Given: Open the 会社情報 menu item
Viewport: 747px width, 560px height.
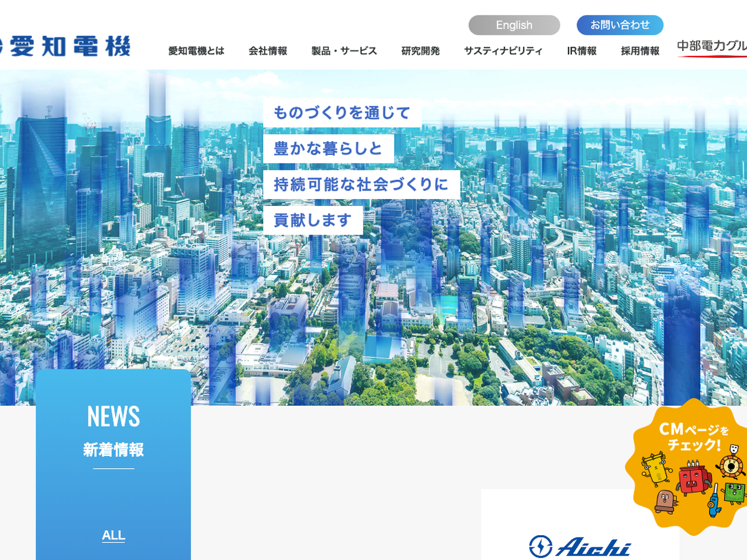Looking at the screenshot, I should (268, 51).
